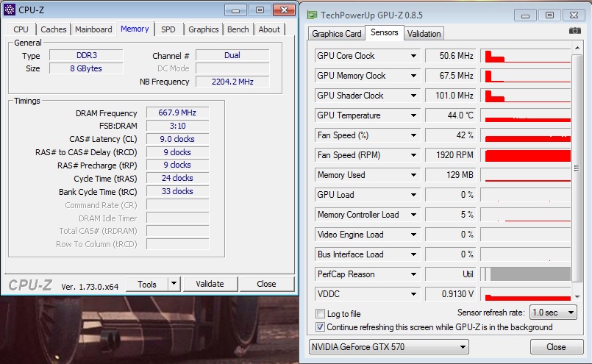
Task: Click the CPU-Z Validate button
Action: [x=210, y=284]
